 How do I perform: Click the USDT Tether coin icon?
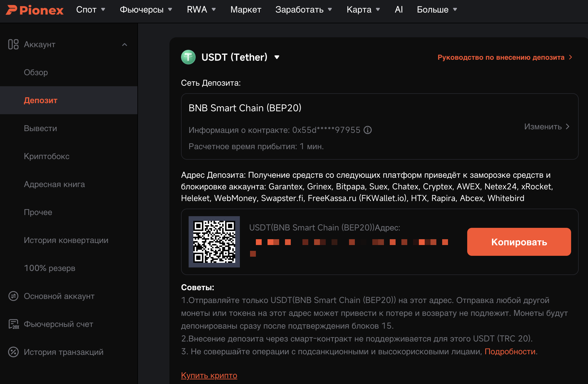pos(188,57)
